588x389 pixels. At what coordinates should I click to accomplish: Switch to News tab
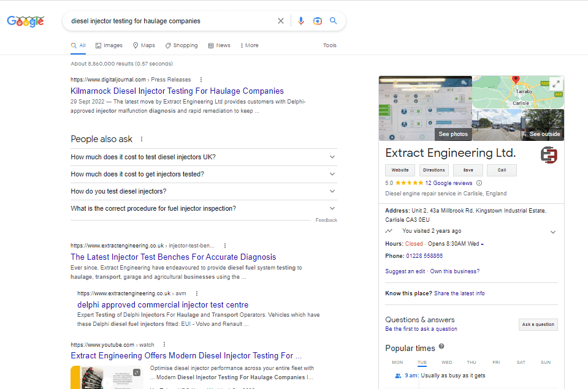[220, 45]
